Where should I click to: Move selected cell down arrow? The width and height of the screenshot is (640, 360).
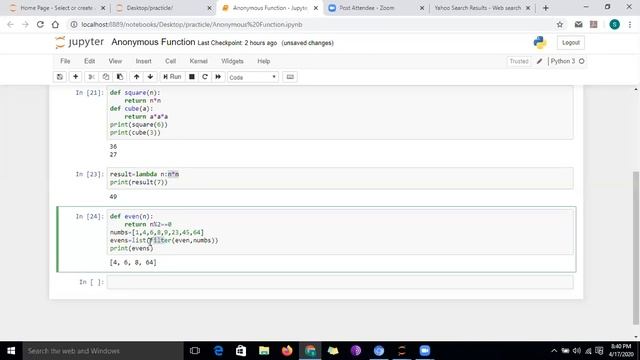[x=150, y=77]
